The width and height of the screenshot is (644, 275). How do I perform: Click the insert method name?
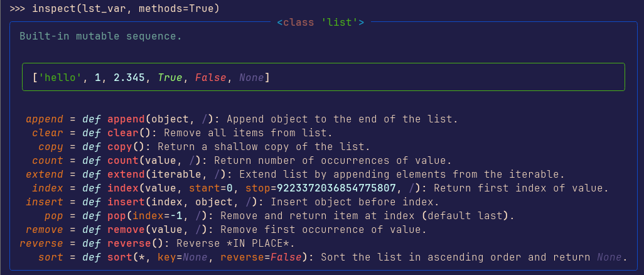coord(45,202)
